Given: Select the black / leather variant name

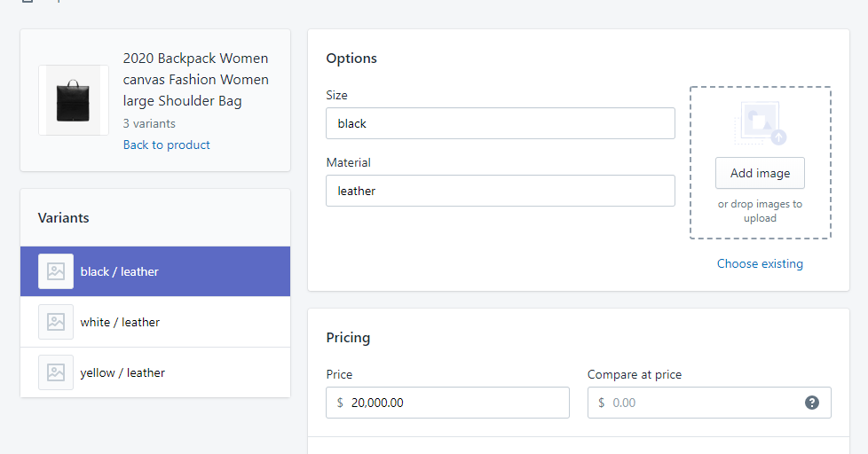Looking at the screenshot, I should point(120,271).
